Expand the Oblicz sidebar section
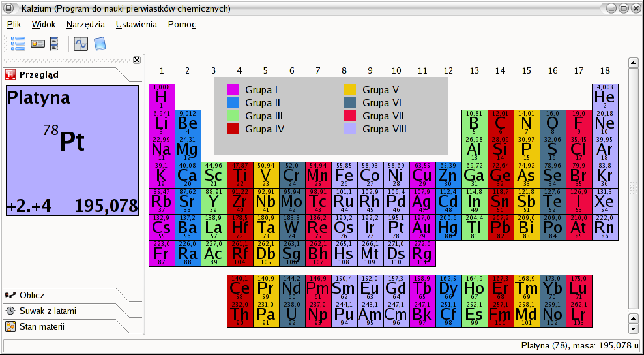This screenshot has height=355, width=644. tap(32, 295)
